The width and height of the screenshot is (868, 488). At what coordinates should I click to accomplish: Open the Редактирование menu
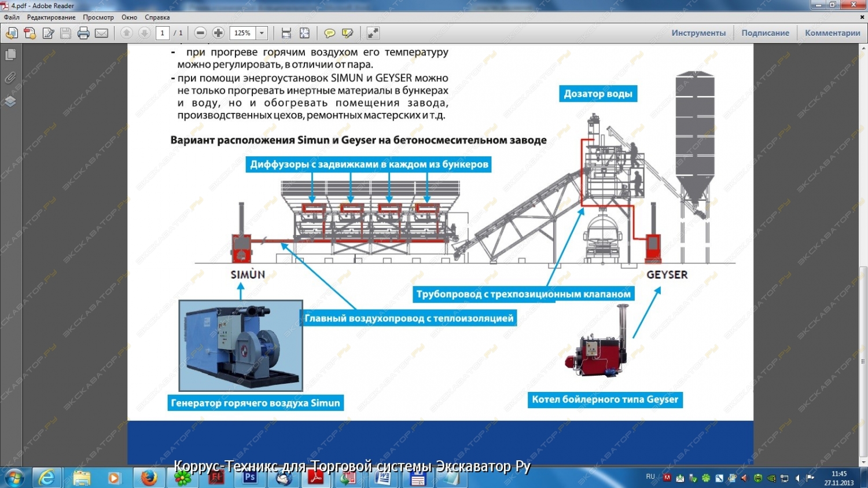[51, 17]
